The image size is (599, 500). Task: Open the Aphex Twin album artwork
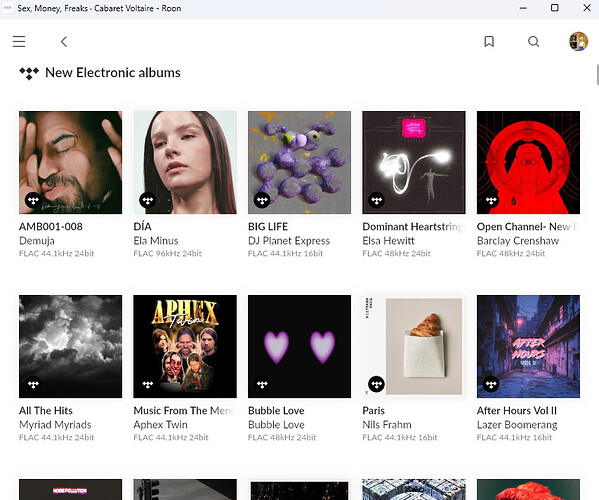185,346
